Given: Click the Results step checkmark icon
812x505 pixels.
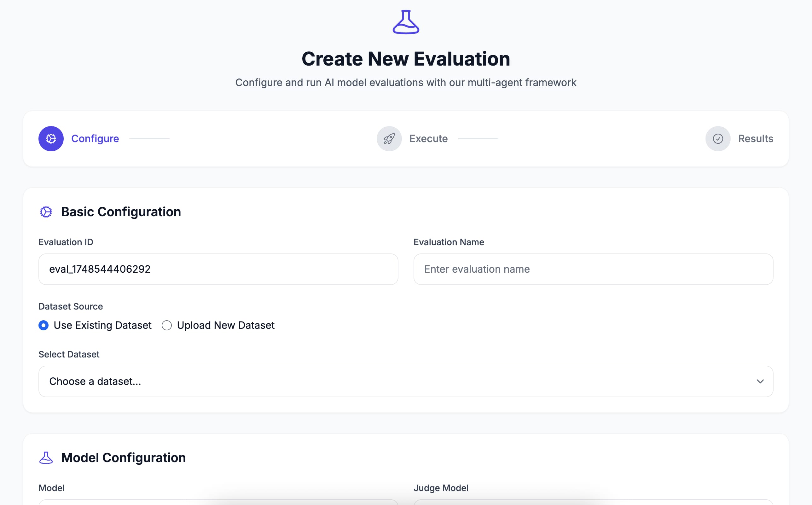Looking at the screenshot, I should (x=718, y=139).
